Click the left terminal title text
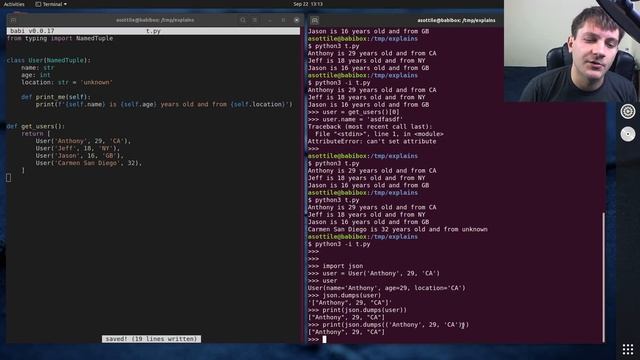Screen dimensions: 640x360 point(155,20)
